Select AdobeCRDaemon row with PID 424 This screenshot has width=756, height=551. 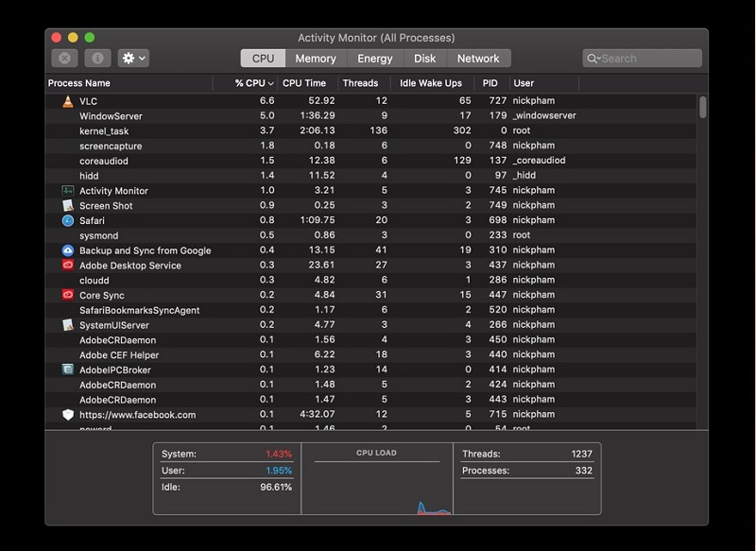click(370, 385)
